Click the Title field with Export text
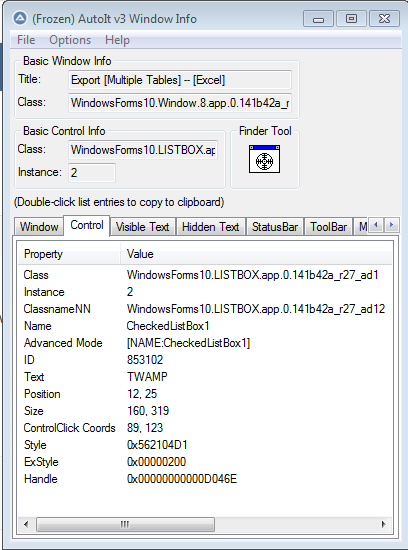Screen dimensions: 408x550 coord(180,80)
